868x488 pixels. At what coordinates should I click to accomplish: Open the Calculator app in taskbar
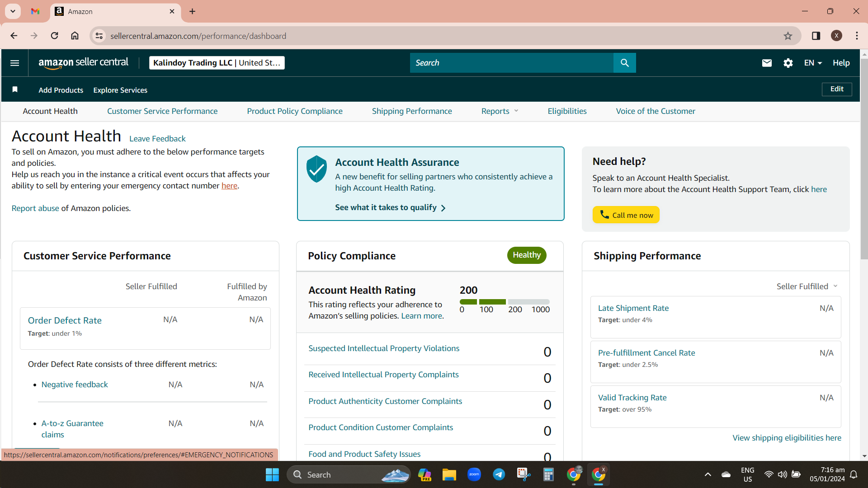(548, 474)
